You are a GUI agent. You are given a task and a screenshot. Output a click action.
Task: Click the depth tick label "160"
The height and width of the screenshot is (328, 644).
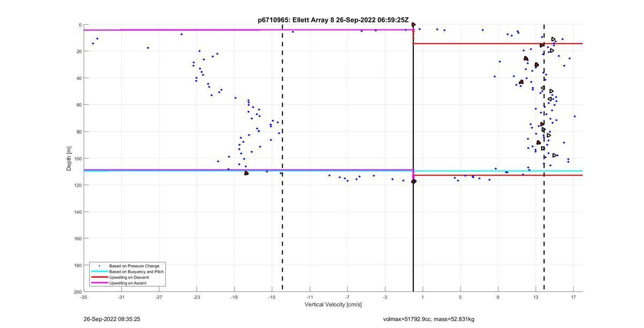point(78,238)
